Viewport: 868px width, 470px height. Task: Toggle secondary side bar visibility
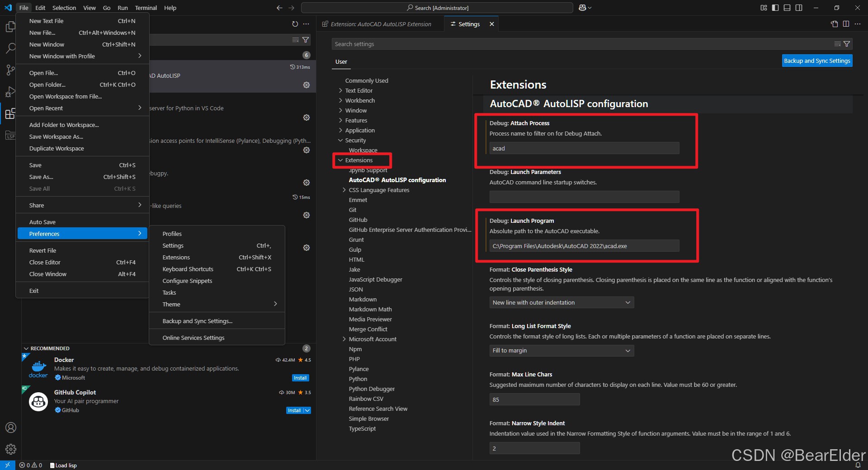click(799, 8)
